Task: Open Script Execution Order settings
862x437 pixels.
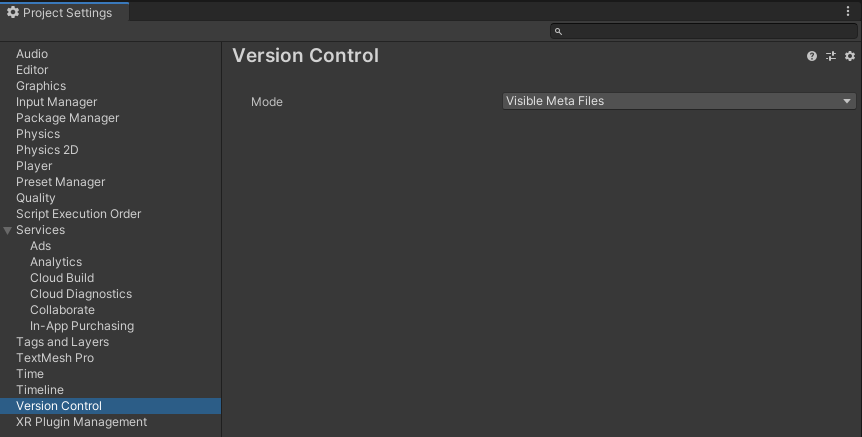Action: pyautogui.click(x=78, y=214)
